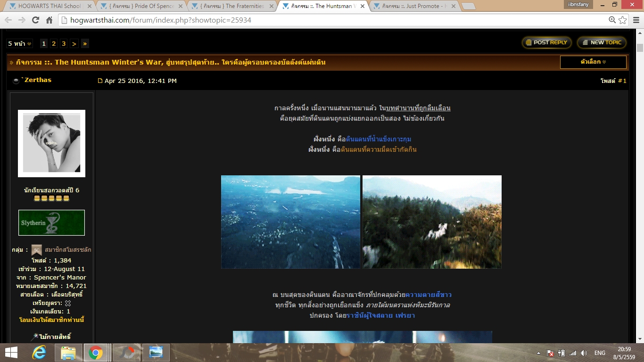Go to page 3 of the topic
The height and width of the screenshot is (362, 644).
point(64,43)
